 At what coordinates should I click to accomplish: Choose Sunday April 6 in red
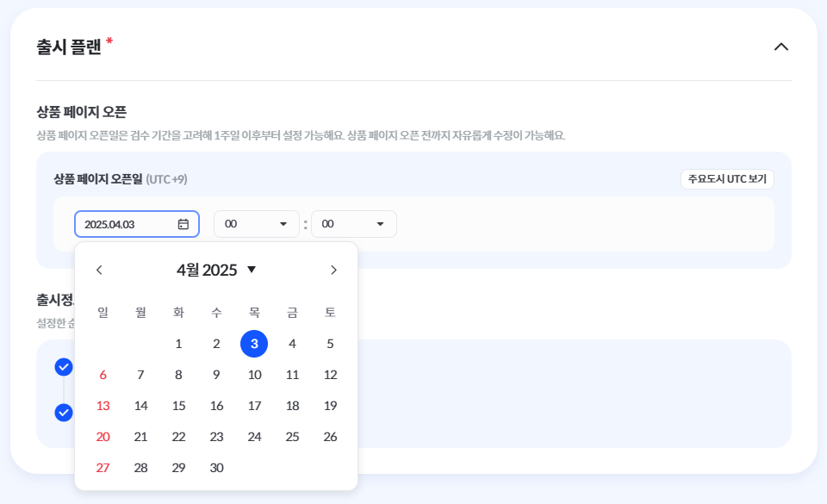click(x=103, y=375)
